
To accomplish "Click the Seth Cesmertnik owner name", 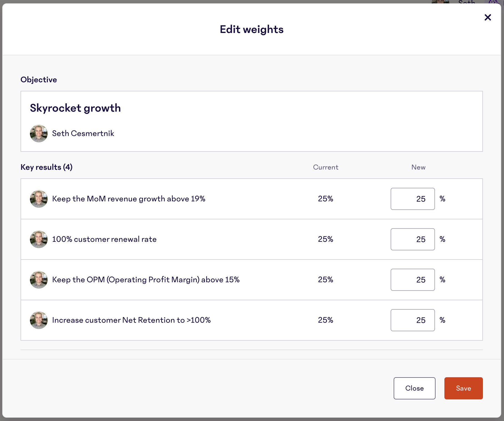I will click(83, 134).
